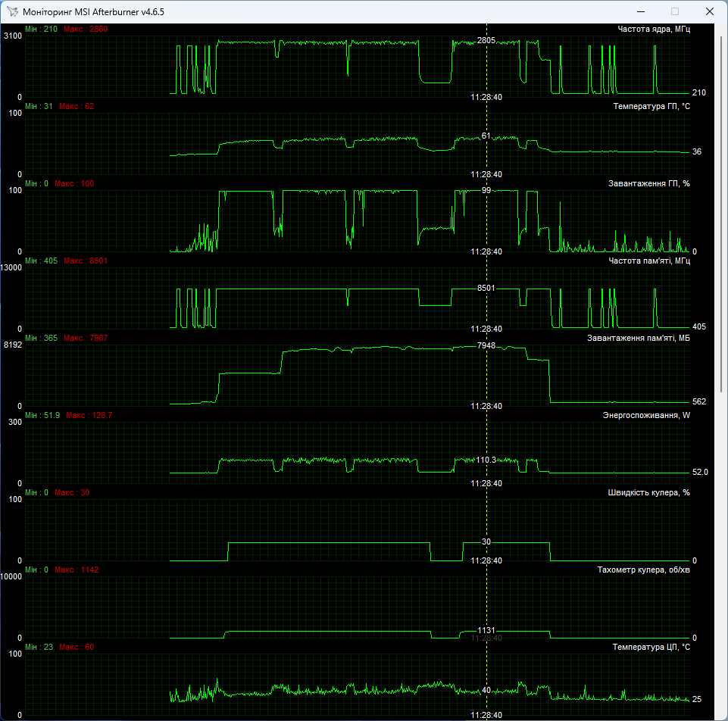This screenshot has width=728, height=721.
Task: Click 'Макс : 8501' on memory clock graph
Action: [x=86, y=261]
